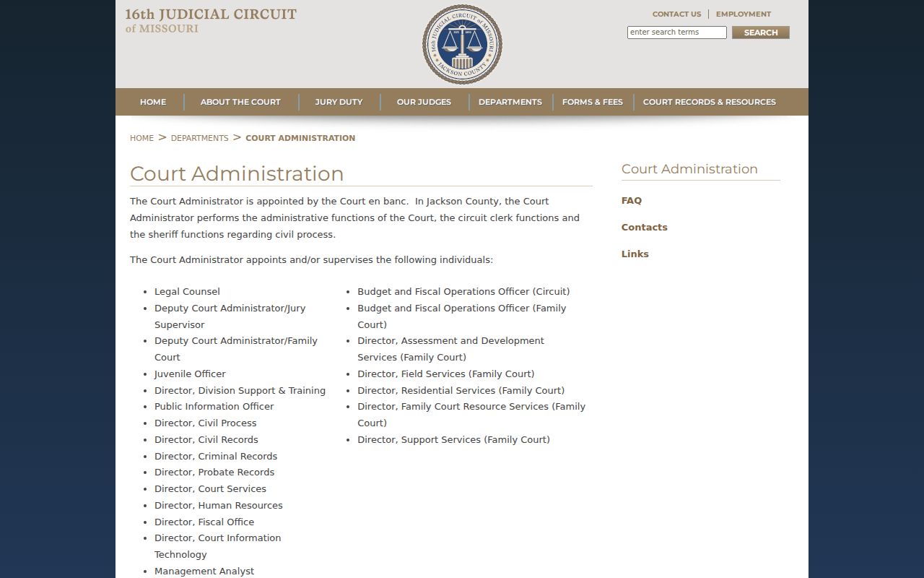The height and width of the screenshot is (578, 924).
Task: Open the Contacts sidebar link
Action: coord(645,228)
